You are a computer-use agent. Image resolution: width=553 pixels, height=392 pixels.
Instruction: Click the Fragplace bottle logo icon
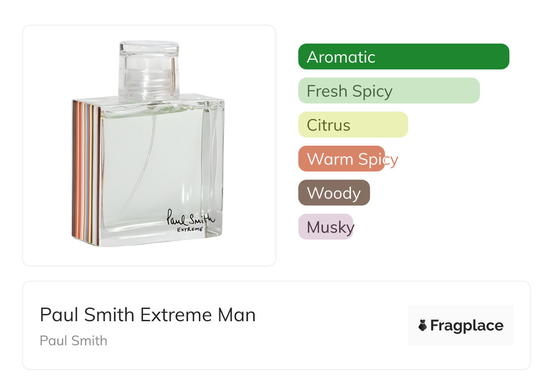tap(423, 325)
